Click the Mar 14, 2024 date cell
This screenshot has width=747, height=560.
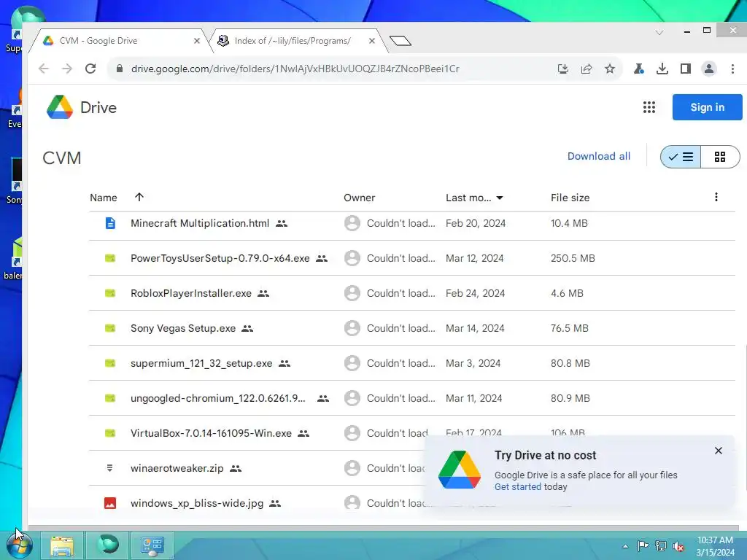pos(474,328)
